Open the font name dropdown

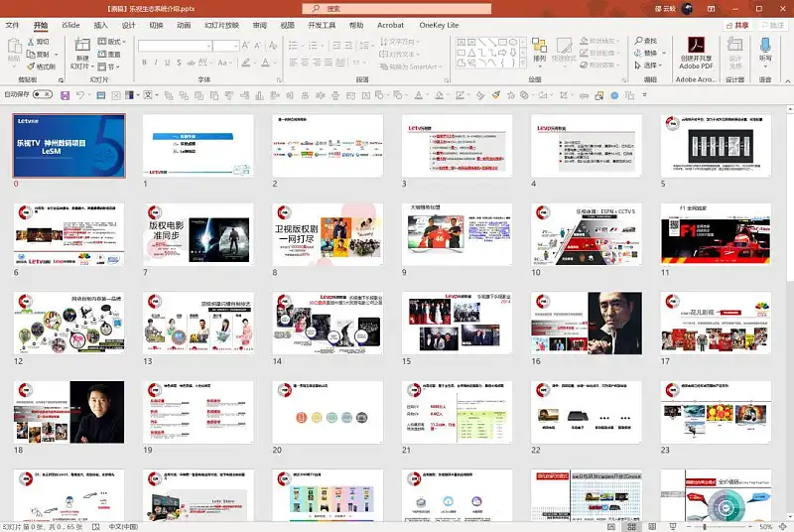(208, 46)
